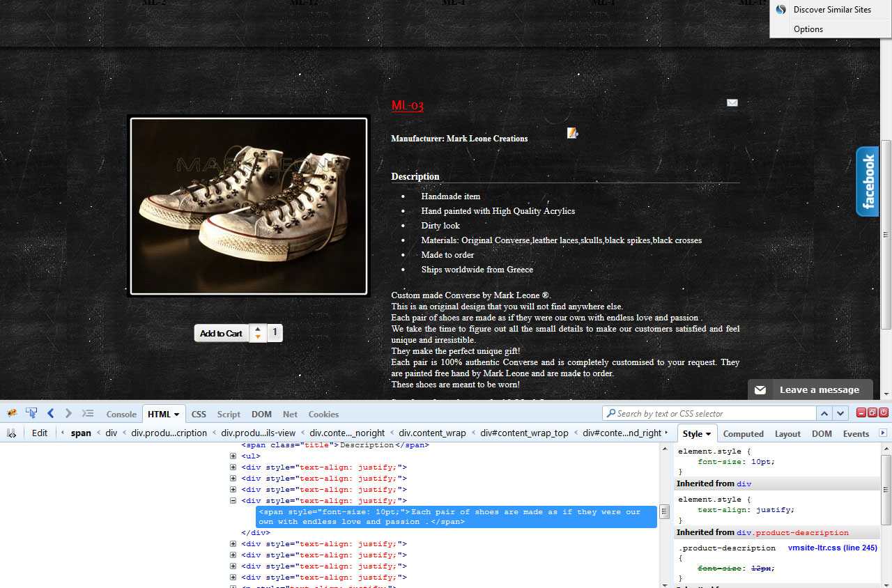Open the Events side panel tab
This screenshot has width=892, height=588.
pyautogui.click(x=856, y=433)
